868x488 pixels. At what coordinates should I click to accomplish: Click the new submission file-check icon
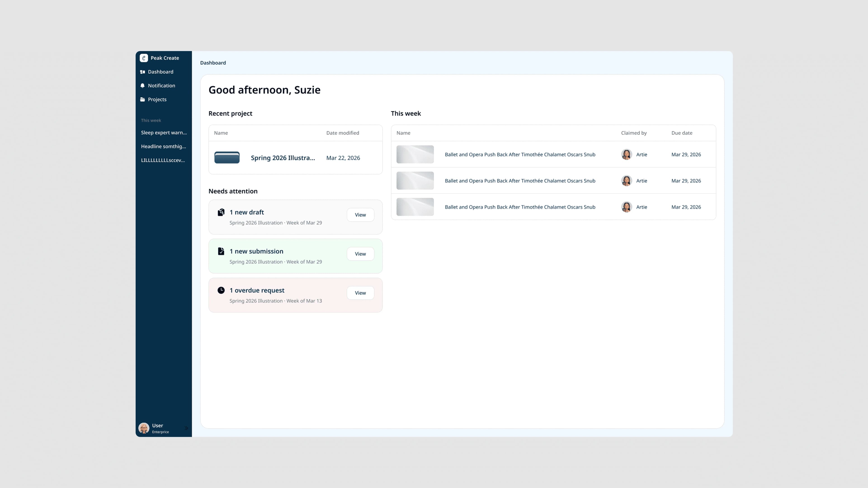pyautogui.click(x=221, y=251)
